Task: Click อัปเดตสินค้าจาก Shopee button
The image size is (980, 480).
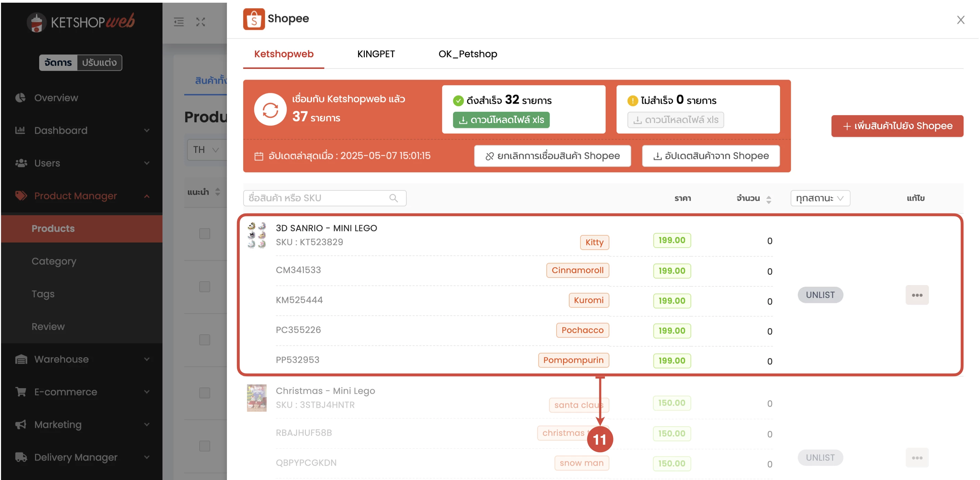Action: [x=710, y=156]
